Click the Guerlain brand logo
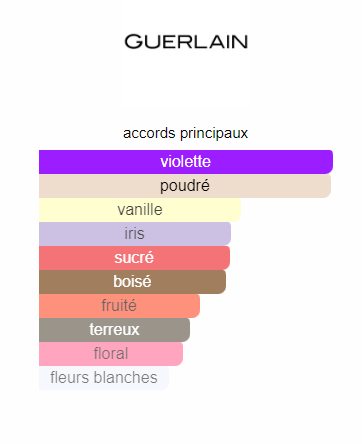The height and width of the screenshot is (444, 362). coord(186,42)
